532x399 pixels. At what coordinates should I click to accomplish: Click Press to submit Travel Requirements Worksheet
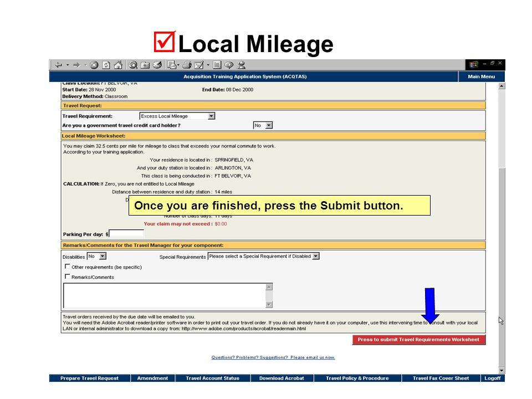(x=419, y=340)
